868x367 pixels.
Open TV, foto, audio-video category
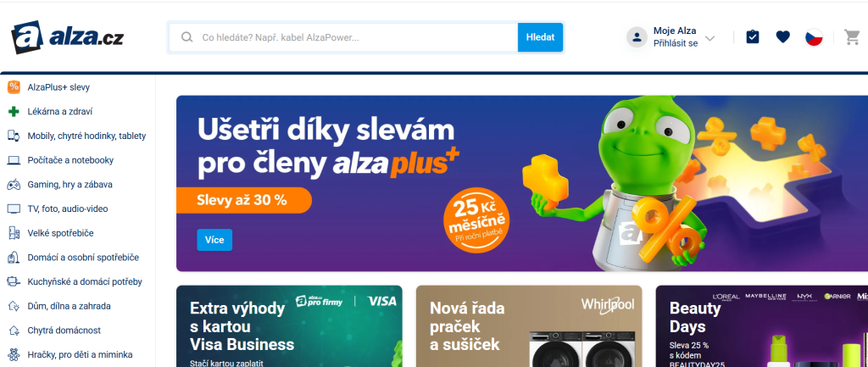68,209
